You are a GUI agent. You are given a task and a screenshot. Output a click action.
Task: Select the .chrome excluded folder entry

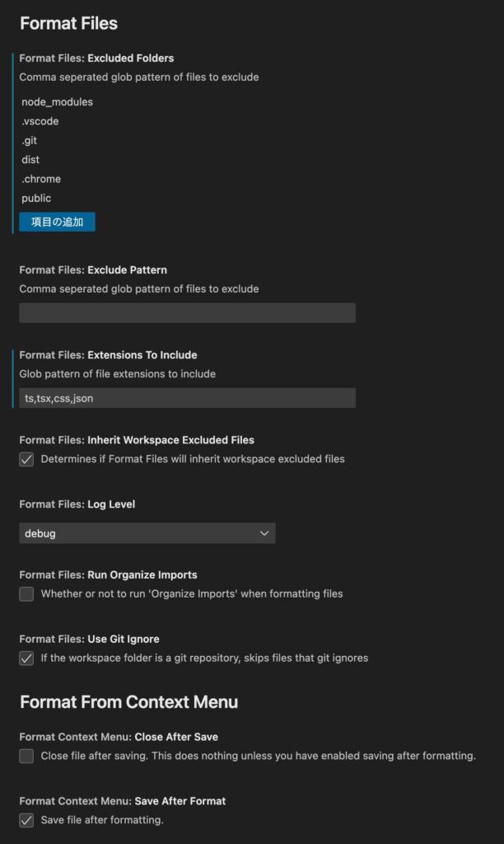point(41,179)
